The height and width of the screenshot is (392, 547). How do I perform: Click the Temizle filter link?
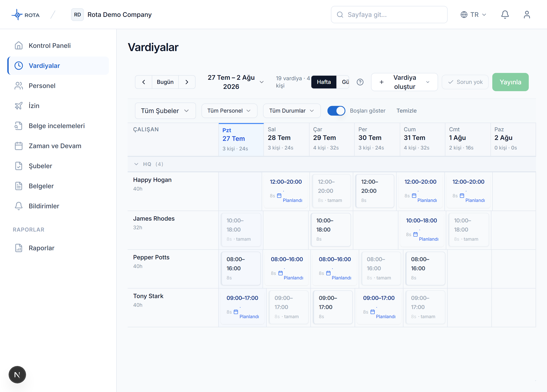click(406, 111)
